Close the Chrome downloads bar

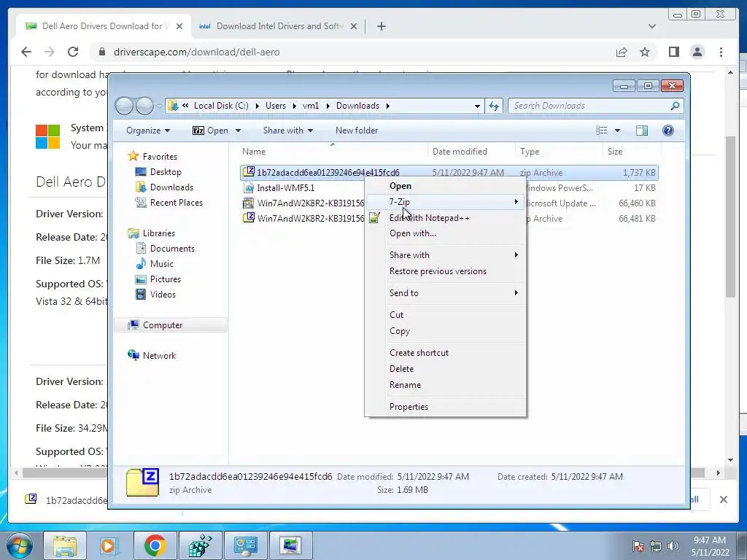click(723, 499)
